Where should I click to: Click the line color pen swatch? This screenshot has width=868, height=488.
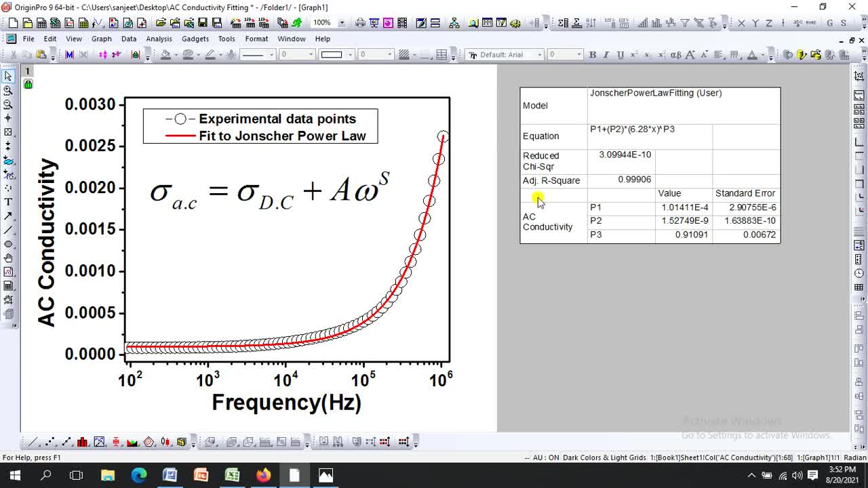[210, 55]
